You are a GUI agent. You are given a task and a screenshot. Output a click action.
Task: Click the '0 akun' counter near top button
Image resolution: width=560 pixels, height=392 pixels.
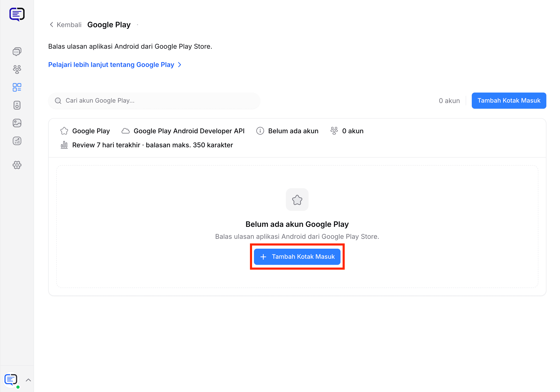[x=449, y=101]
